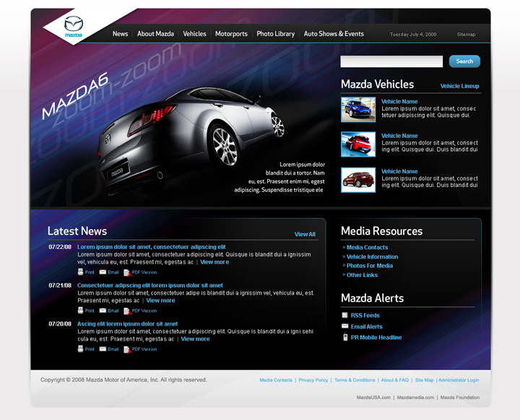The height and width of the screenshot is (420, 520).
Task: Click the search text input field
Action: [391, 62]
